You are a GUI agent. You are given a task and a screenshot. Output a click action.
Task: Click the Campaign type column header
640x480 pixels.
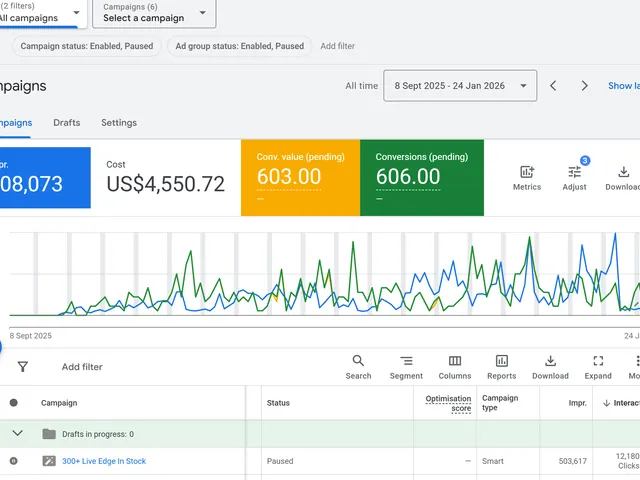pos(500,402)
